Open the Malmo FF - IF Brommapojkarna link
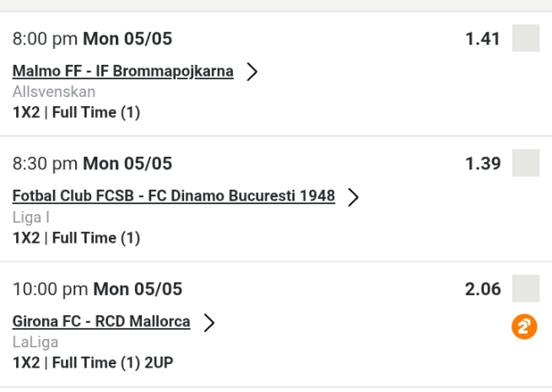The width and height of the screenshot is (552, 392). pos(123,71)
